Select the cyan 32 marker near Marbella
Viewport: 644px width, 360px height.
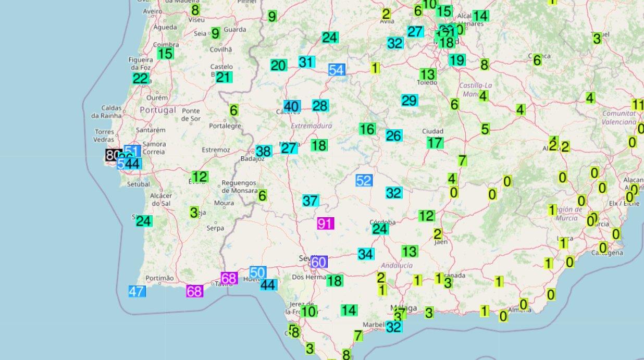tap(394, 327)
